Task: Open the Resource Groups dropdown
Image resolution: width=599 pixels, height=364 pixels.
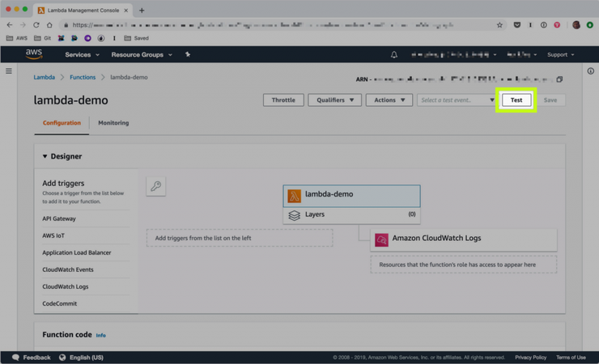Action: click(142, 54)
